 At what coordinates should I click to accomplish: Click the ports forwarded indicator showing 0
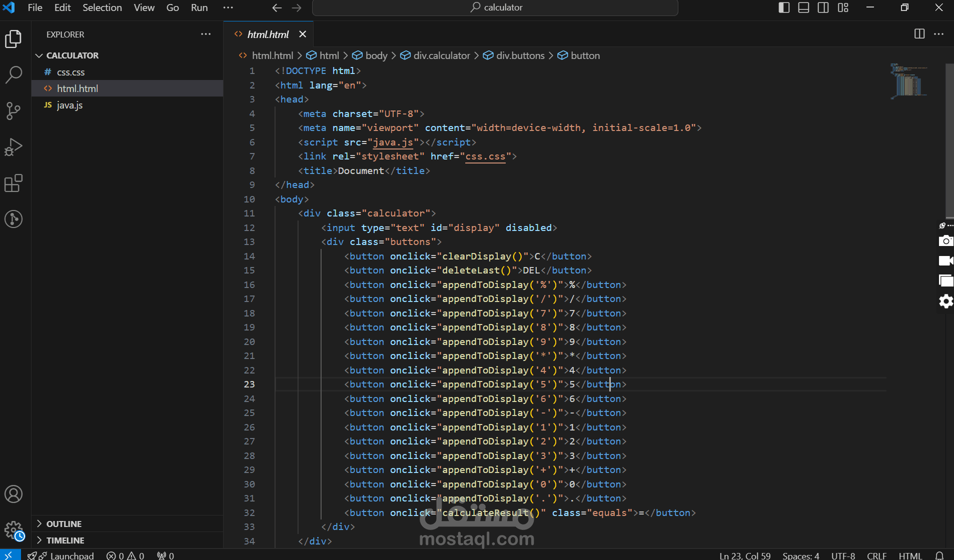[165, 555]
